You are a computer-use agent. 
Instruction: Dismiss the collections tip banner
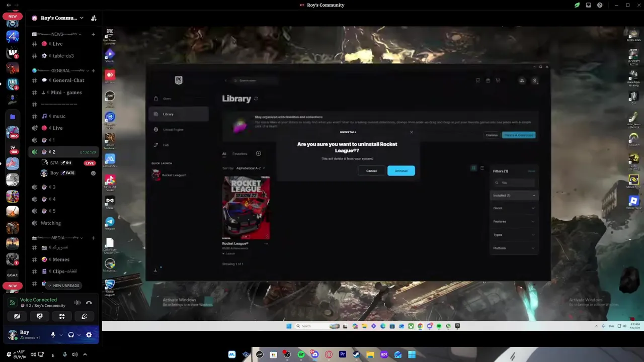(x=492, y=135)
